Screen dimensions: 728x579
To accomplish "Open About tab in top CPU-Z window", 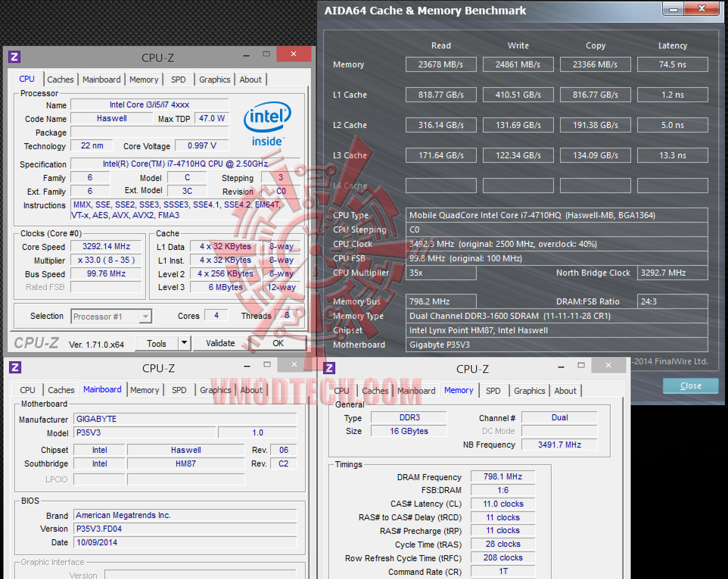I will [250, 80].
